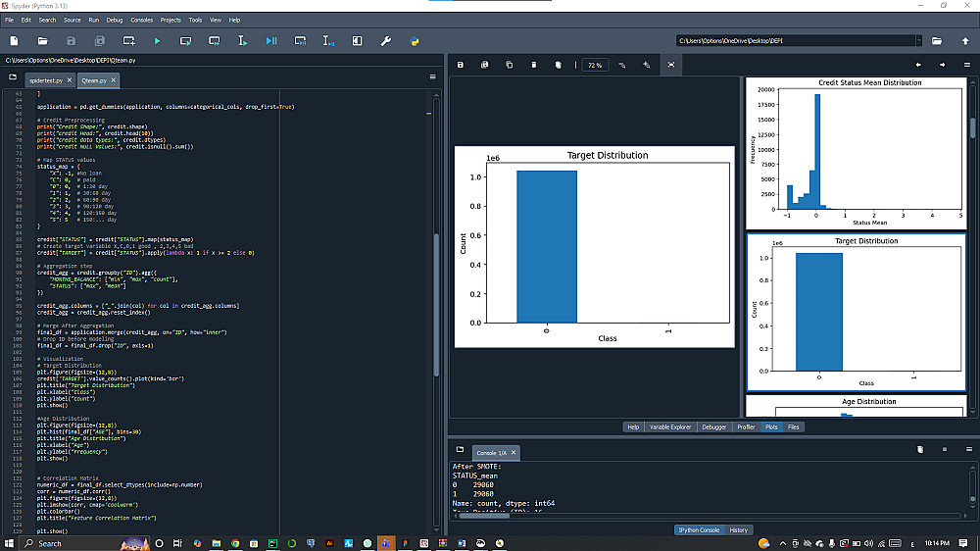Open the Projects menu
This screenshot has width=980, height=551.
(170, 20)
